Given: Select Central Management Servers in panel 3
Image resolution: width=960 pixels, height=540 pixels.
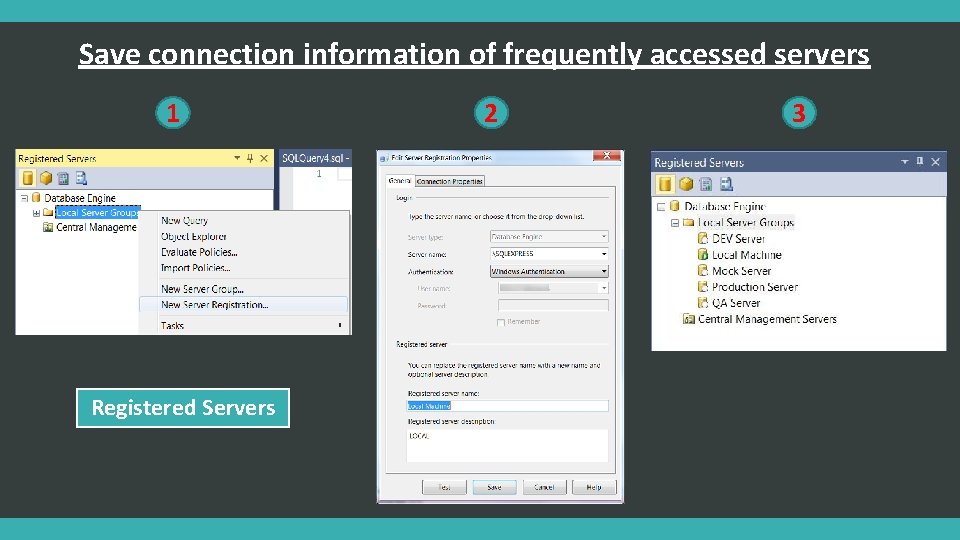Looking at the screenshot, I should [x=767, y=319].
